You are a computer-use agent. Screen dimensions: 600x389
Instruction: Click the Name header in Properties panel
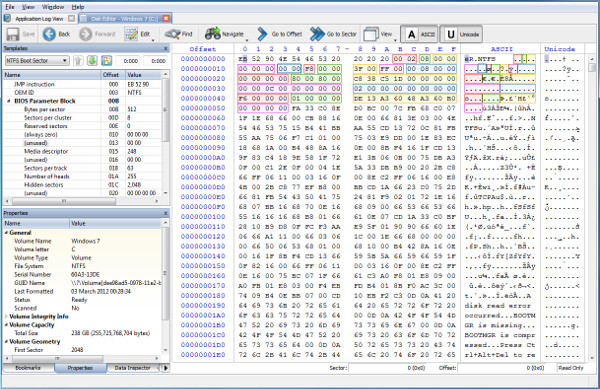36,223
